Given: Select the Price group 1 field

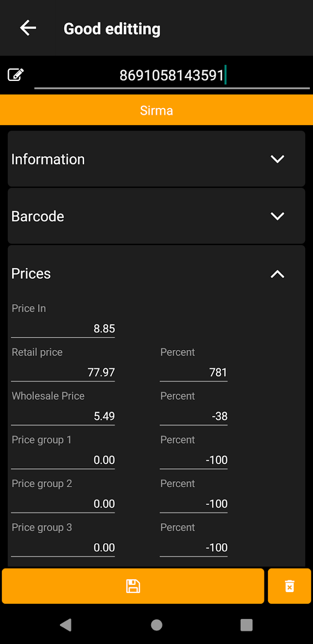Looking at the screenshot, I should tap(63, 460).
